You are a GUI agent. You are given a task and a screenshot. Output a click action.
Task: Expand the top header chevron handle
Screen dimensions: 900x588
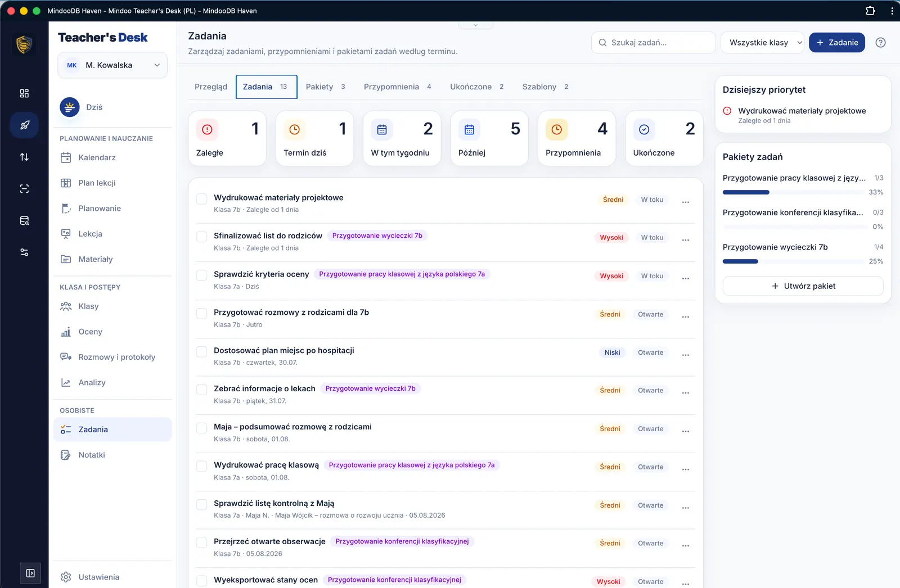coord(475,25)
